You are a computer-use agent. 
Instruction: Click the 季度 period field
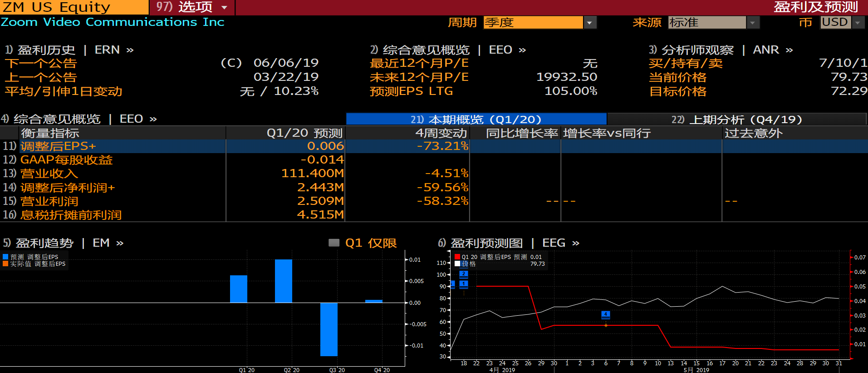[x=533, y=22]
